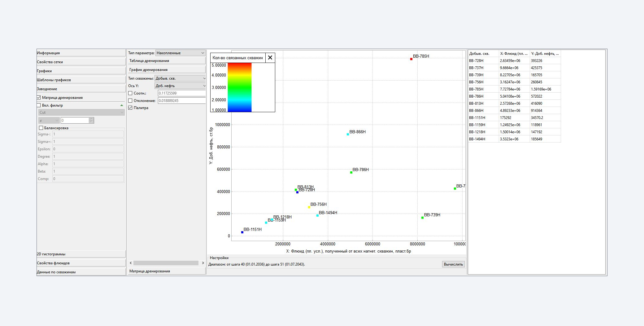Image resolution: width=644 pixels, height=326 pixels.
Task: Open the Шаблоны графиков section
Action: click(x=81, y=80)
